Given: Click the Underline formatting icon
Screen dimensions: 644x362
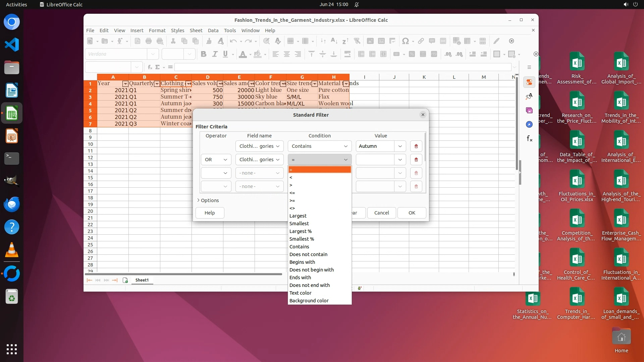Looking at the screenshot, I should tap(225, 54).
